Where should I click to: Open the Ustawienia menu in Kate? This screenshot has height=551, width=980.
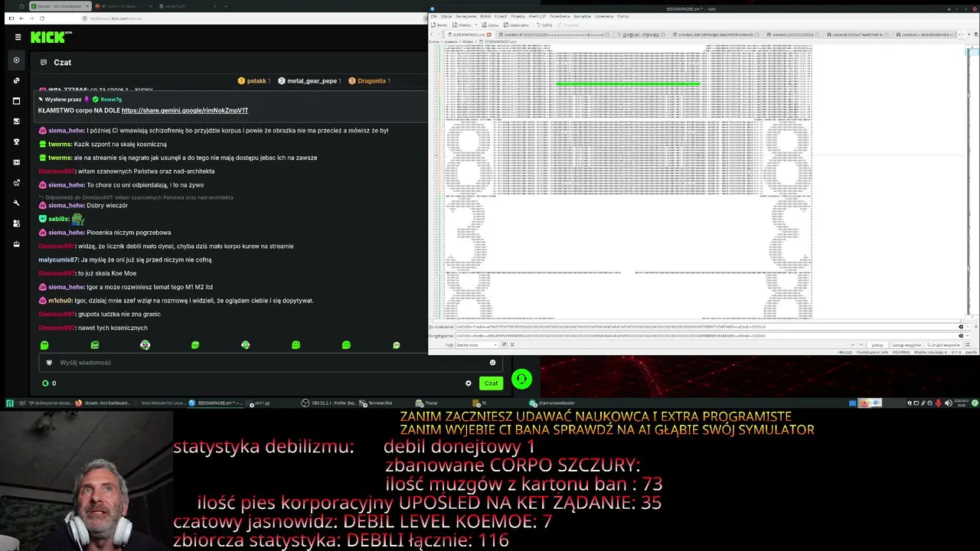(604, 16)
